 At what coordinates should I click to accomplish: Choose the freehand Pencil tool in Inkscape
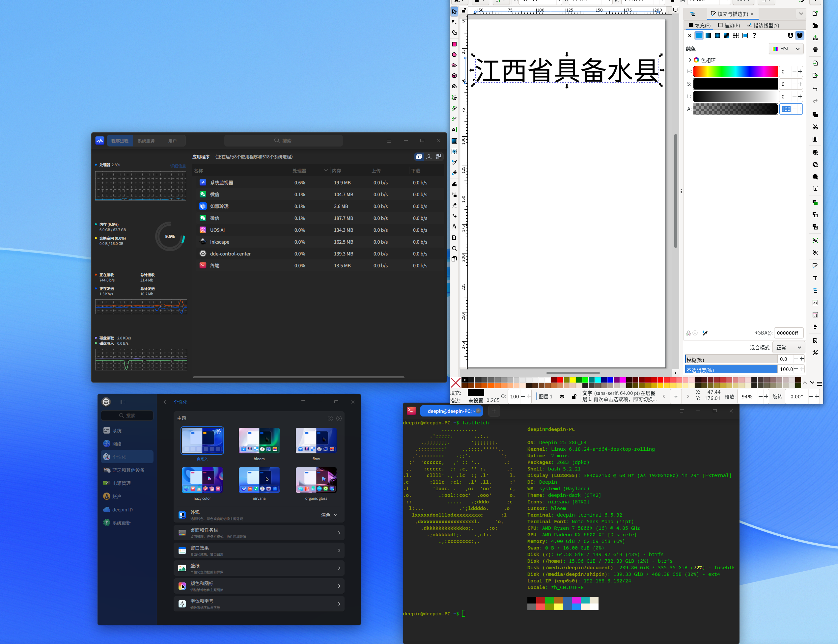pos(454,108)
